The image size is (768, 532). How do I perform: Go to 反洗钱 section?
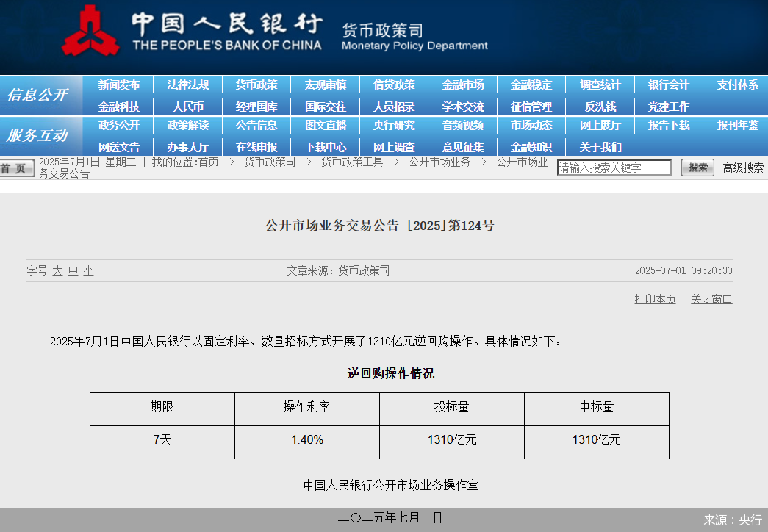[x=600, y=107]
